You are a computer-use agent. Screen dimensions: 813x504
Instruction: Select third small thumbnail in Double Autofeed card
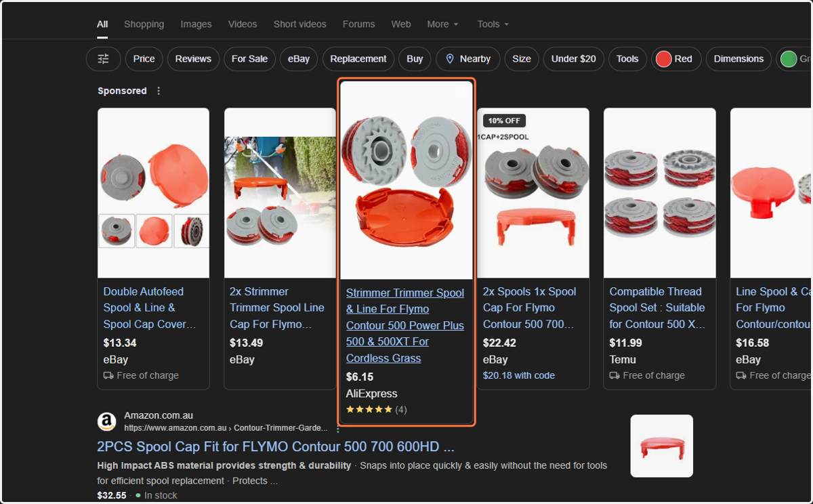tap(192, 230)
